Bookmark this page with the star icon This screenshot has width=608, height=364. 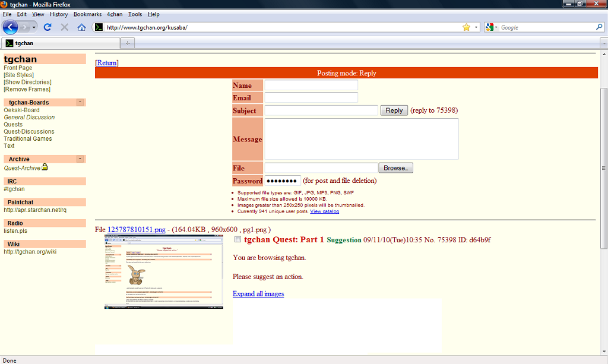click(466, 27)
